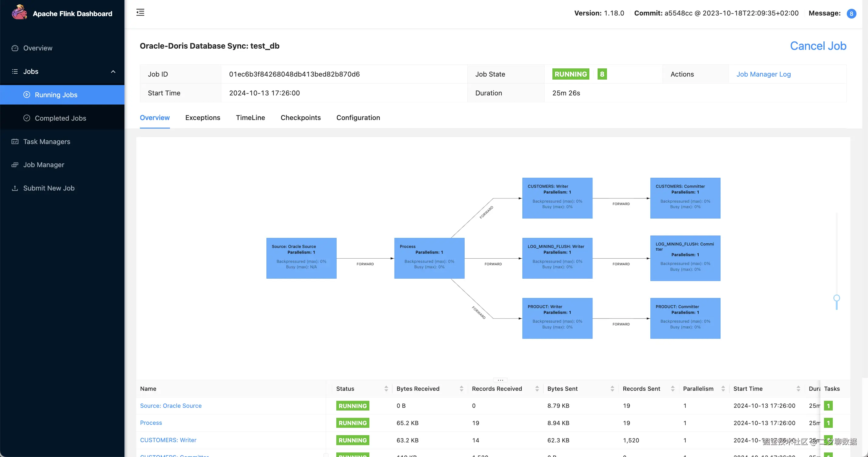Image resolution: width=868 pixels, height=457 pixels.
Task: Click the Apache Flink squirrel logo
Action: 19,12
